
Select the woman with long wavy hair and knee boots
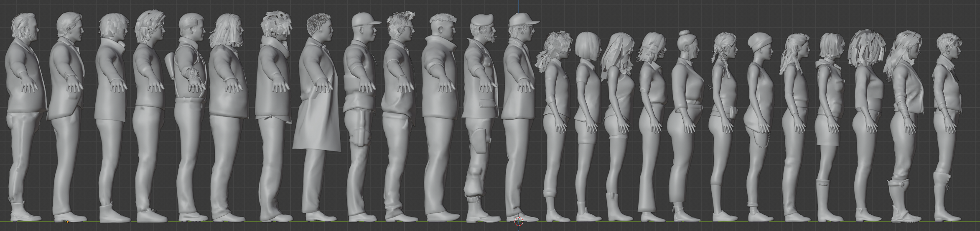coord(619,126)
